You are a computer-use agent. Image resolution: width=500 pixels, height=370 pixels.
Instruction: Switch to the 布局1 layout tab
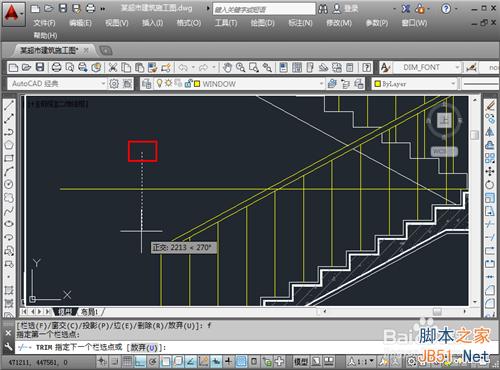click(89, 312)
